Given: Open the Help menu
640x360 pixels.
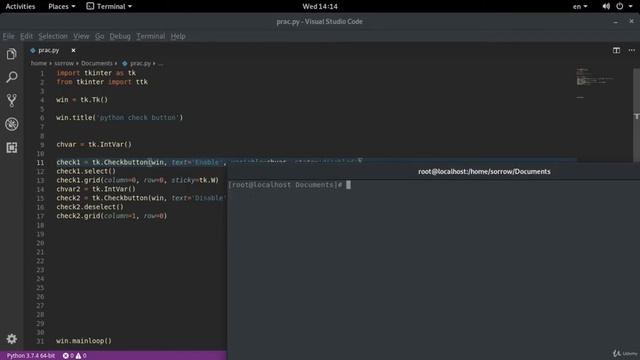Looking at the screenshot, I should [x=178, y=36].
